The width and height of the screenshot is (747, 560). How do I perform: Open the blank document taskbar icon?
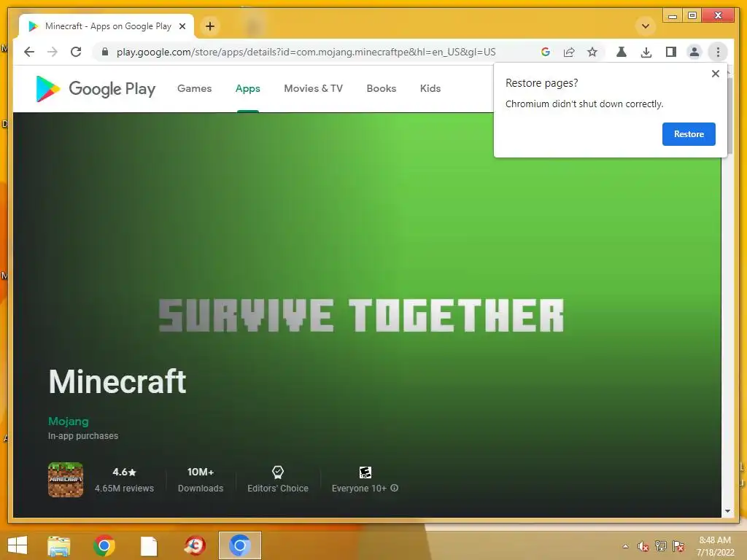pos(149,545)
